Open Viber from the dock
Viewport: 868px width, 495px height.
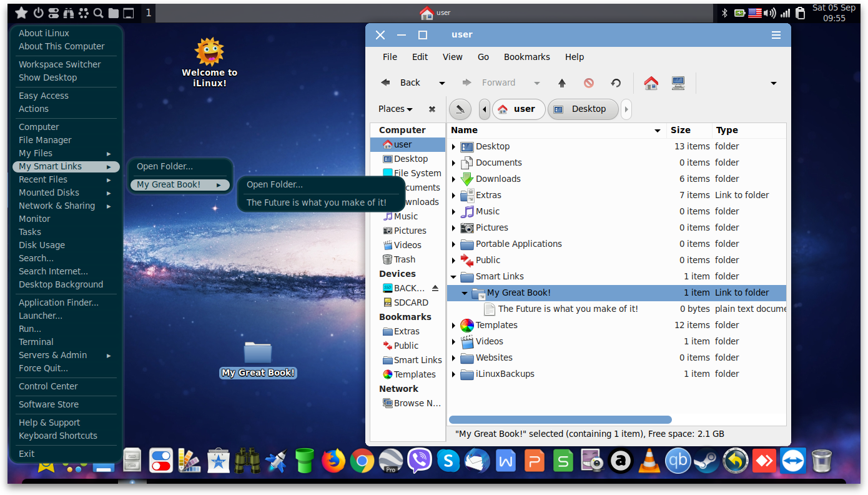click(x=420, y=461)
